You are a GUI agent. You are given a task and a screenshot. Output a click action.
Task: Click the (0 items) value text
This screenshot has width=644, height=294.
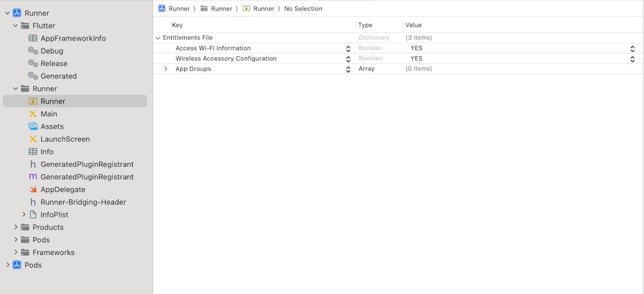coord(419,69)
